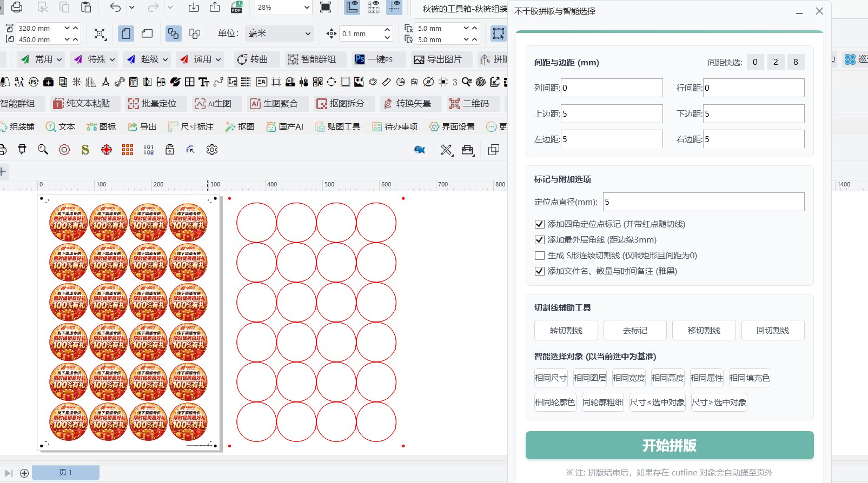This screenshot has height=483, width=868.
Task: Open the 文本 menu item
Action: coord(60,126)
